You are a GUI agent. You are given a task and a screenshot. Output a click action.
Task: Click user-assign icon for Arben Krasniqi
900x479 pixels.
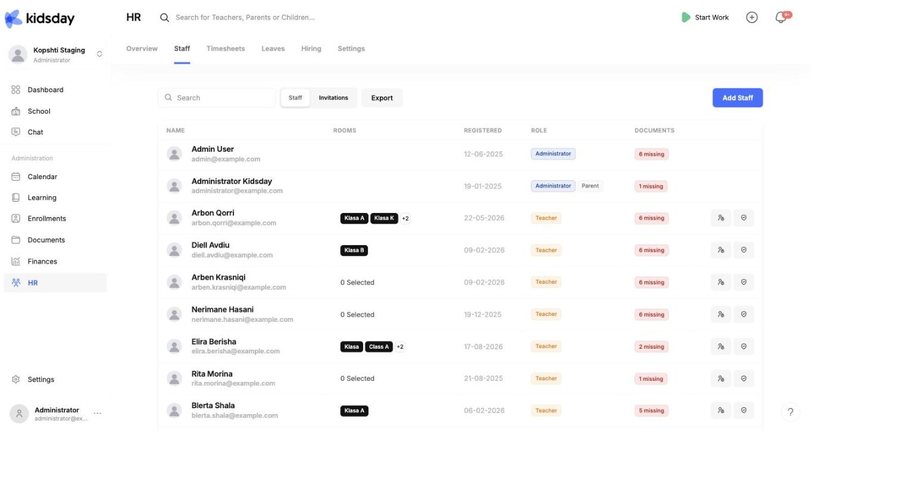[x=721, y=282]
